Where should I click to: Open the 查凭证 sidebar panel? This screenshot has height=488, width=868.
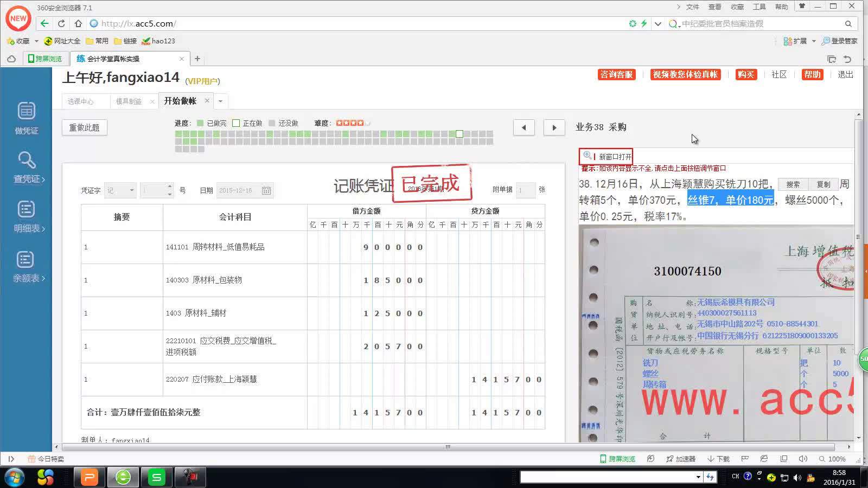coord(25,167)
